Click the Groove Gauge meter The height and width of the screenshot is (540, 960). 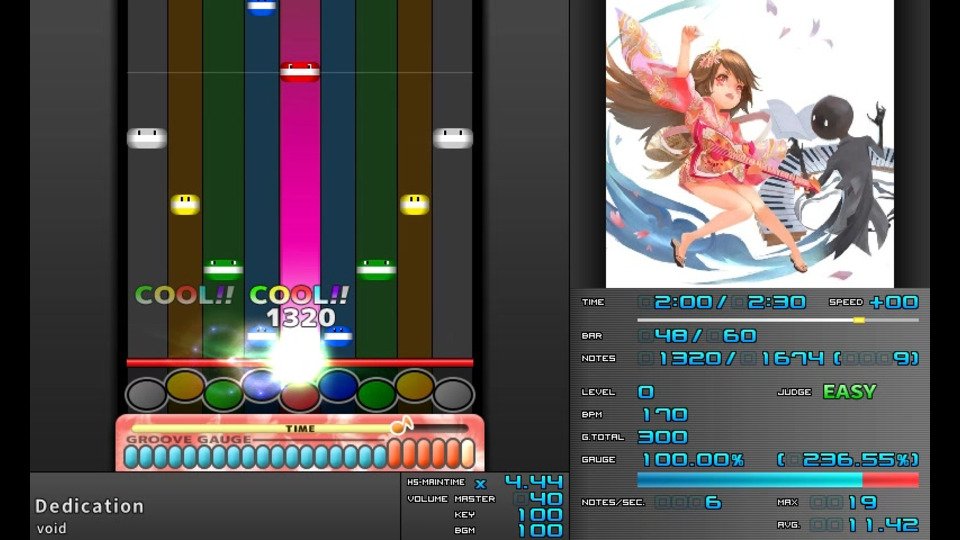click(x=299, y=456)
